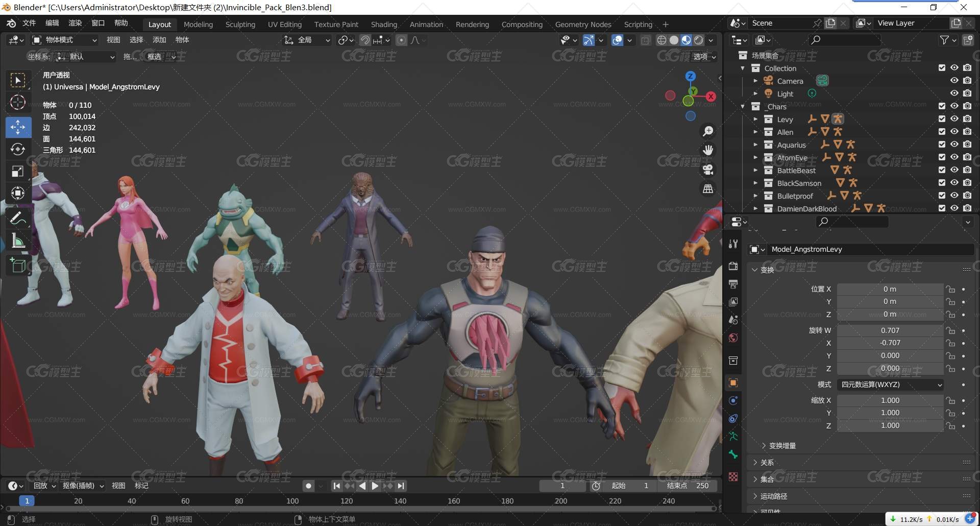This screenshot has height=526, width=980.
Task: Open rotation mode 四元数运算(WXYZ) dropdown
Action: 890,385
